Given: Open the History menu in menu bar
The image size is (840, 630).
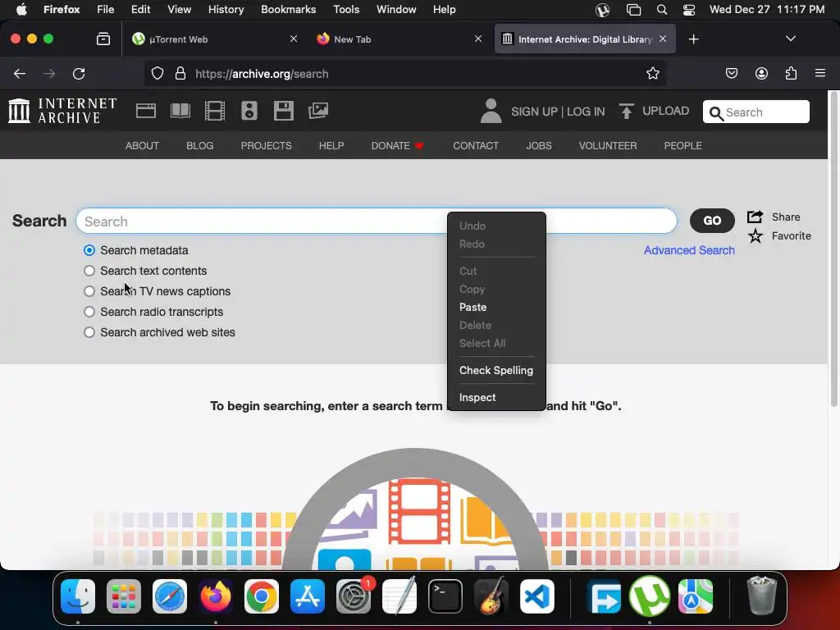Looking at the screenshot, I should tap(226, 10).
